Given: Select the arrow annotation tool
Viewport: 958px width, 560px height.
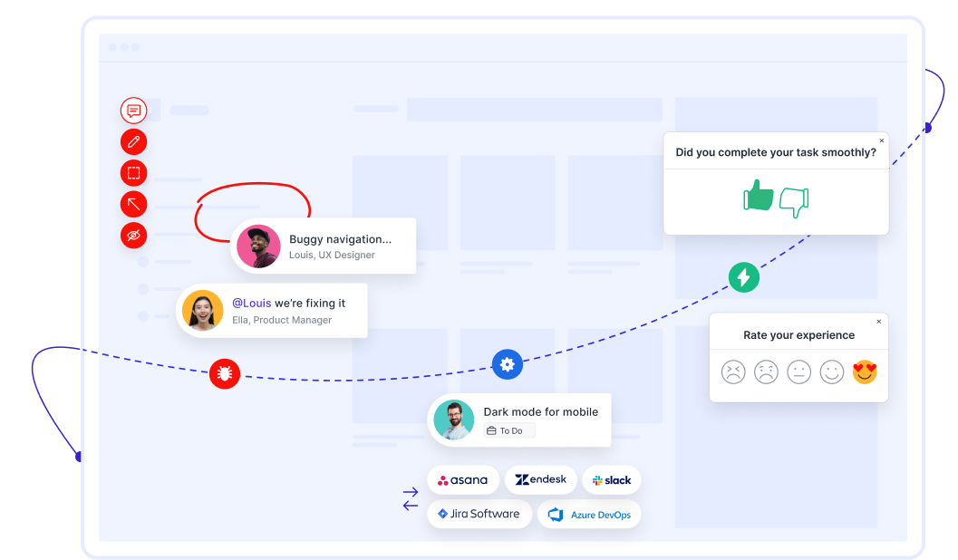Looking at the screenshot, I should click(133, 204).
